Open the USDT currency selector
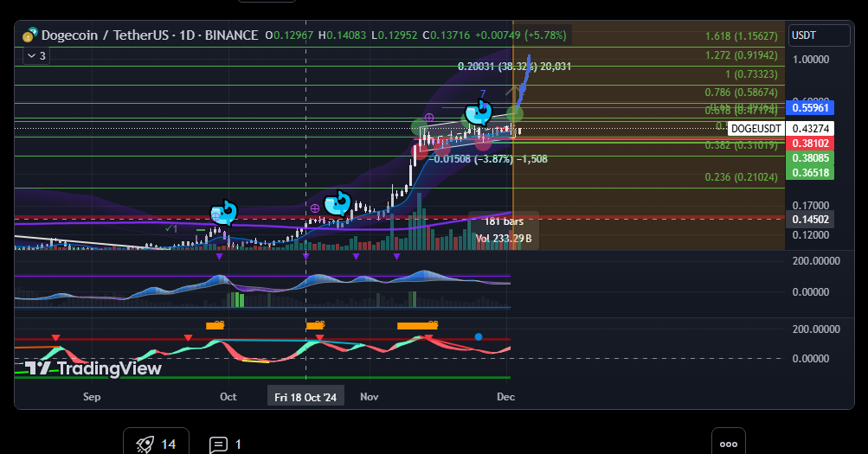 pyautogui.click(x=820, y=35)
